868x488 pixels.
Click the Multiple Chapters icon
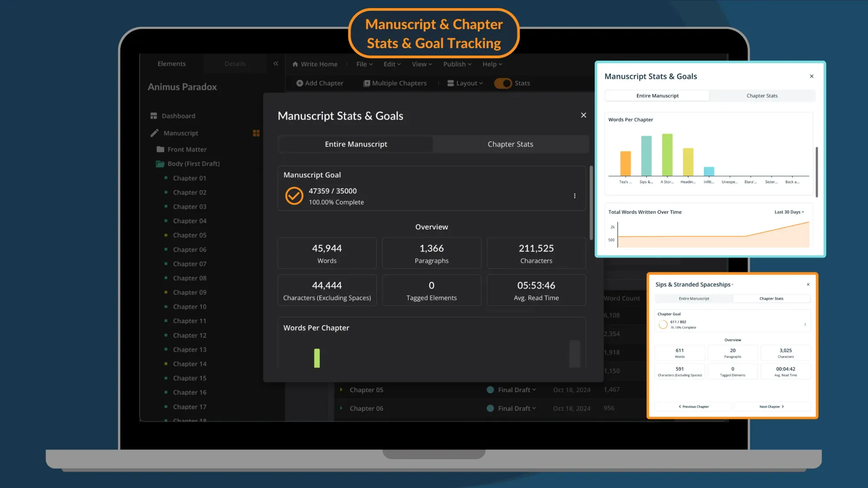pyautogui.click(x=367, y=83)
